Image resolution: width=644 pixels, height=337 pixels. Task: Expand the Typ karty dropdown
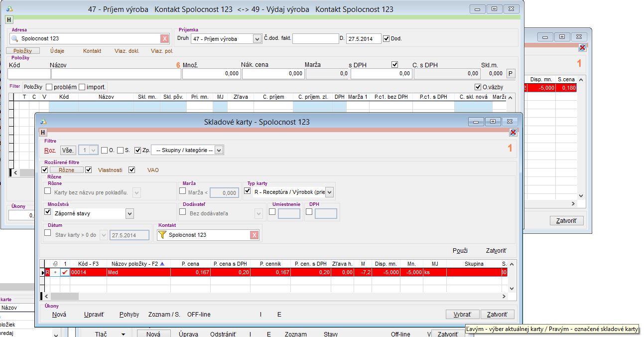click(x=329, y=192)
